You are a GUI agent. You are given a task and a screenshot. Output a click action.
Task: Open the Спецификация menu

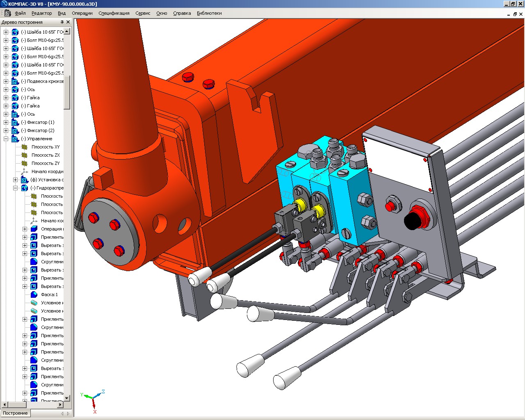tap(114, 13)
